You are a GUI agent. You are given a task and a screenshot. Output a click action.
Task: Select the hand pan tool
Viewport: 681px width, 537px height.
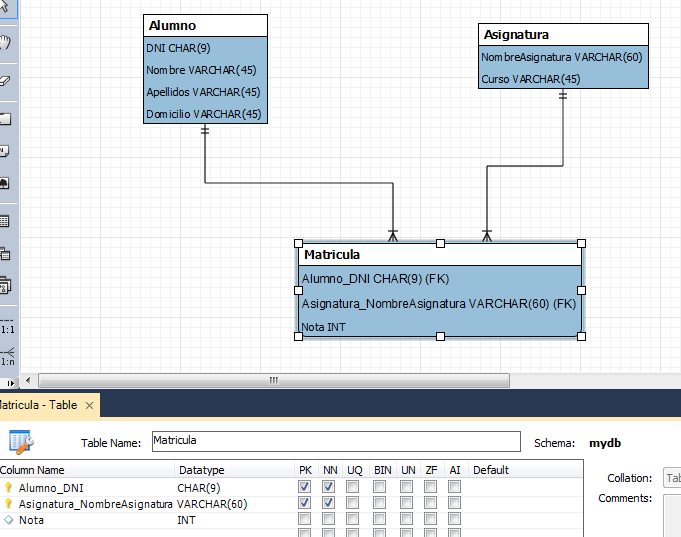coord(5,42)
